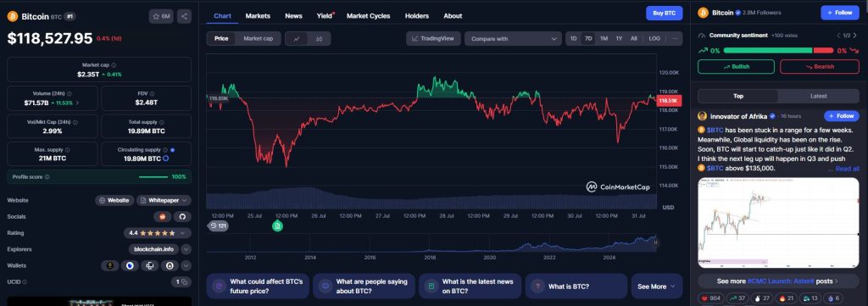
Task: Open the post's chart image thumbnail
Action: click(x=778, y=223)
